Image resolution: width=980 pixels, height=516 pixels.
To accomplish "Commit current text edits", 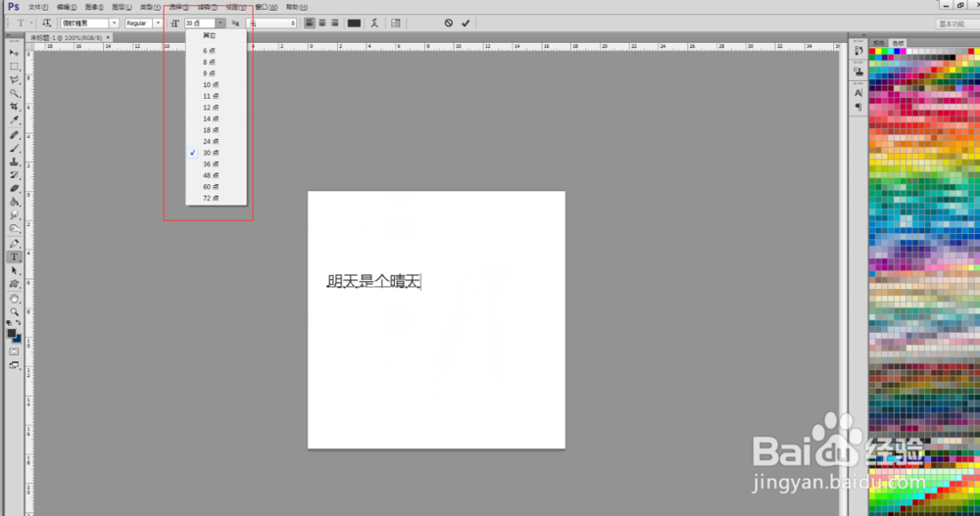I will pyautogui.click(x=465, y=23).
